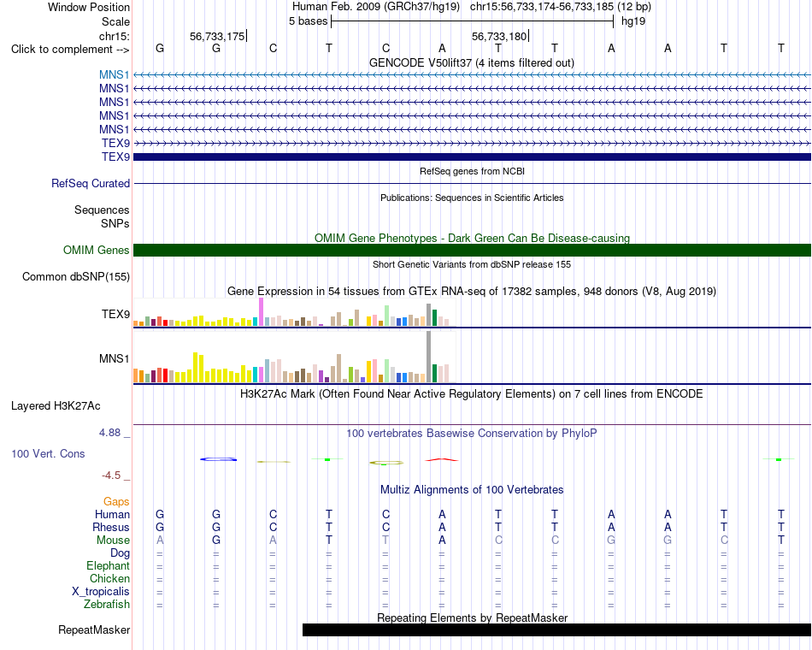
Task: Click the dark green OMIM Genes bar
Action: coord(473,251)
